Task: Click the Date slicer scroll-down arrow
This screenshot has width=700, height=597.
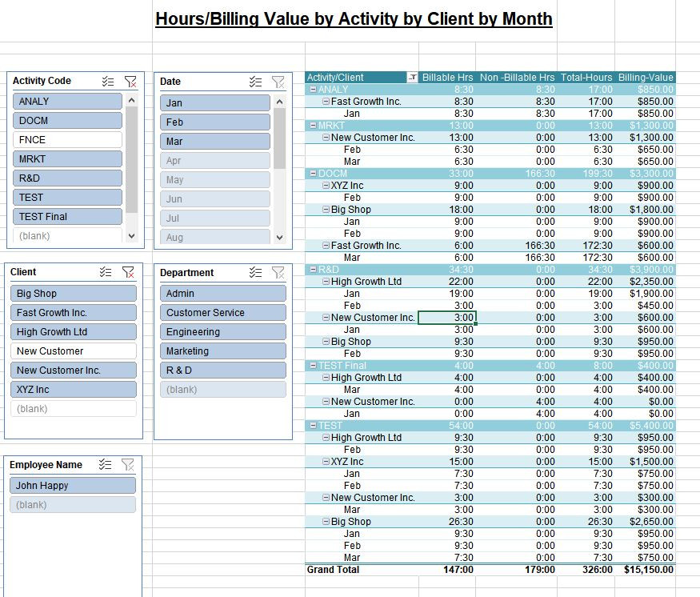Action: 279,238
